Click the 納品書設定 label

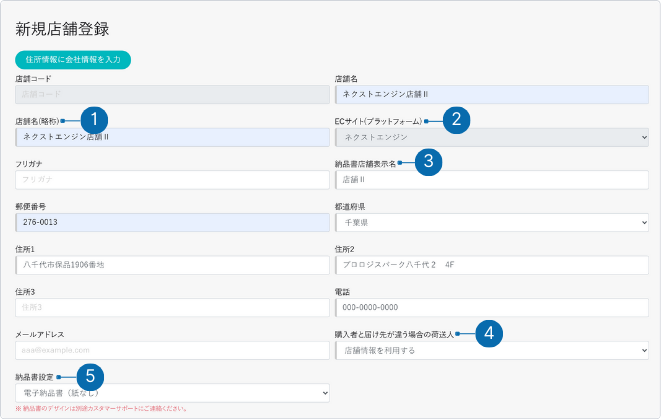click(34, 377)
